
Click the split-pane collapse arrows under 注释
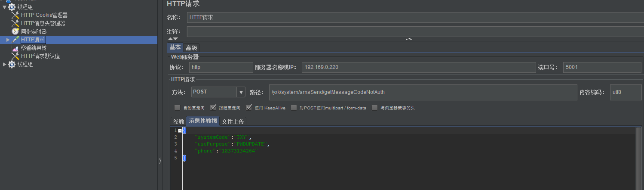[172, 39]
